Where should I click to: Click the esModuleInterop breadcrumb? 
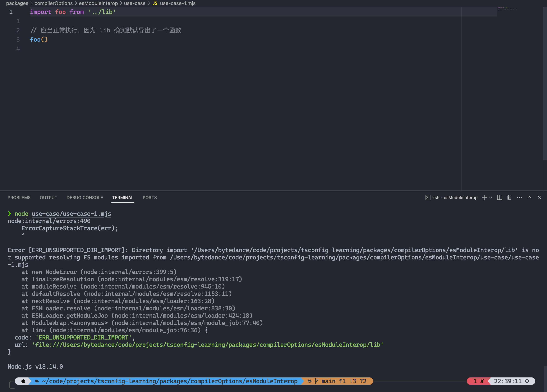pos(98,3)
